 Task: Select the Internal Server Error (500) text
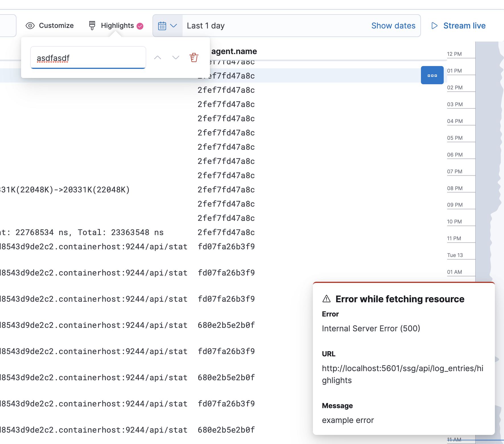pos(371,328)
